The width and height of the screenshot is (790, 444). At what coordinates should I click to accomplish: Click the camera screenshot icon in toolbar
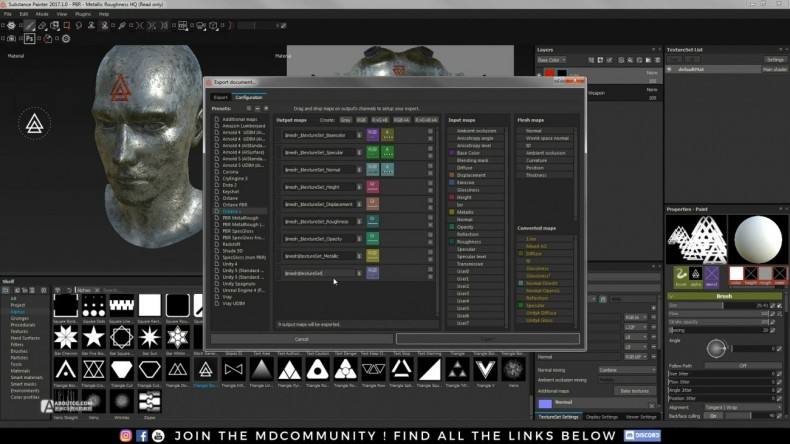tap(11, 38)
